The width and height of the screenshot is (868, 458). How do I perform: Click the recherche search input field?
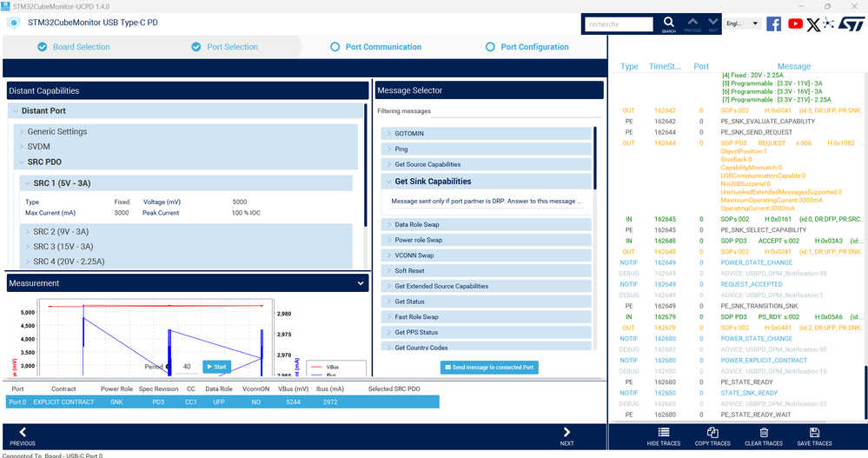point(619,24)
